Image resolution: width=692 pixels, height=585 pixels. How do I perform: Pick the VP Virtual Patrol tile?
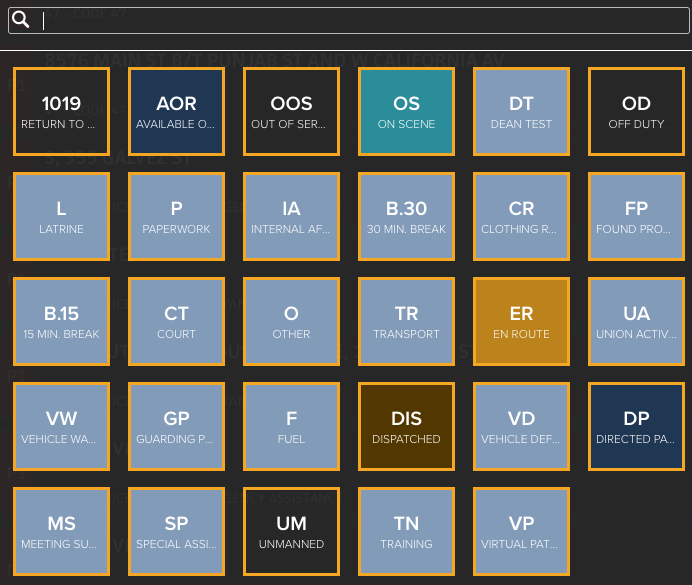(521, 532)
